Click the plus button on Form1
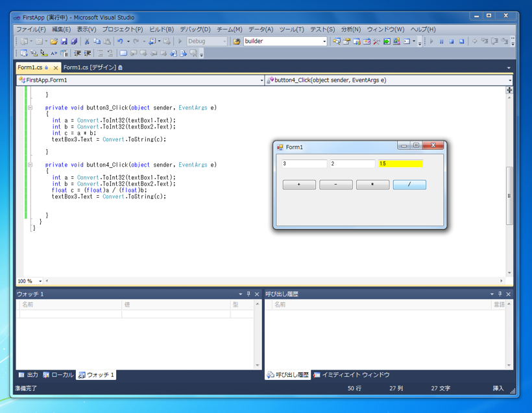532x413 pixels. (x=298, y=185)
